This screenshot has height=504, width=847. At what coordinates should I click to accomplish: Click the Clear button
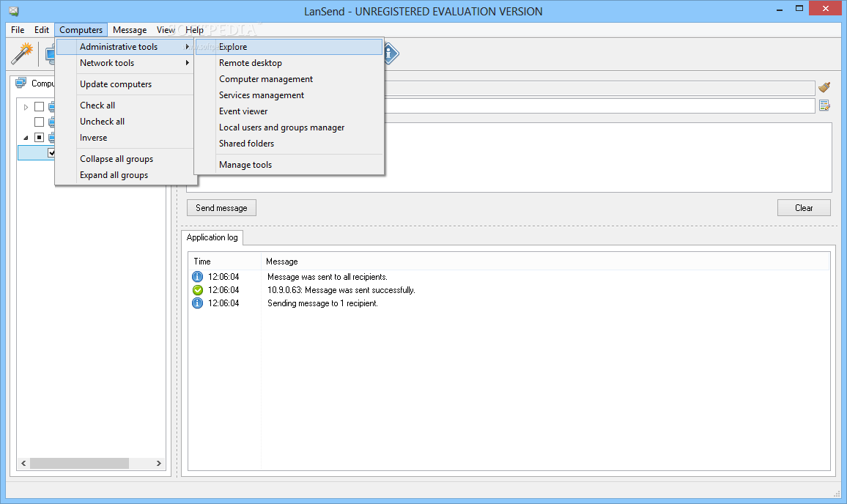[804, 208]
